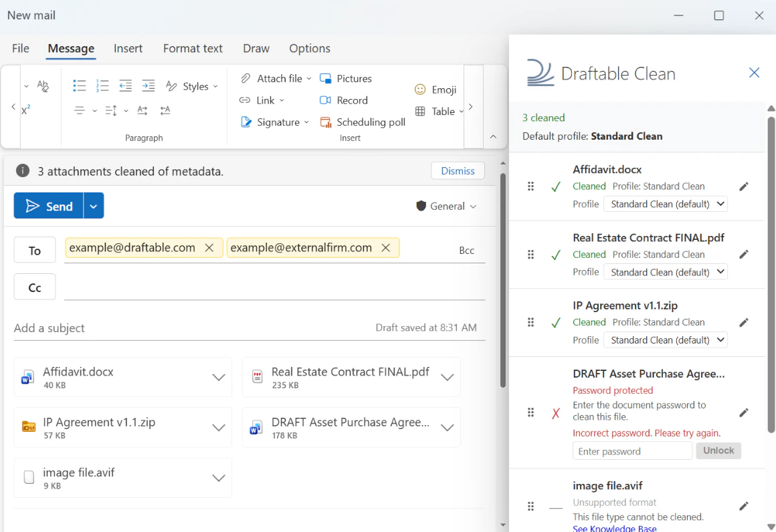Click drag handle for Real Estate Contract row
776x532 pixels.
[x=530, y=254]
